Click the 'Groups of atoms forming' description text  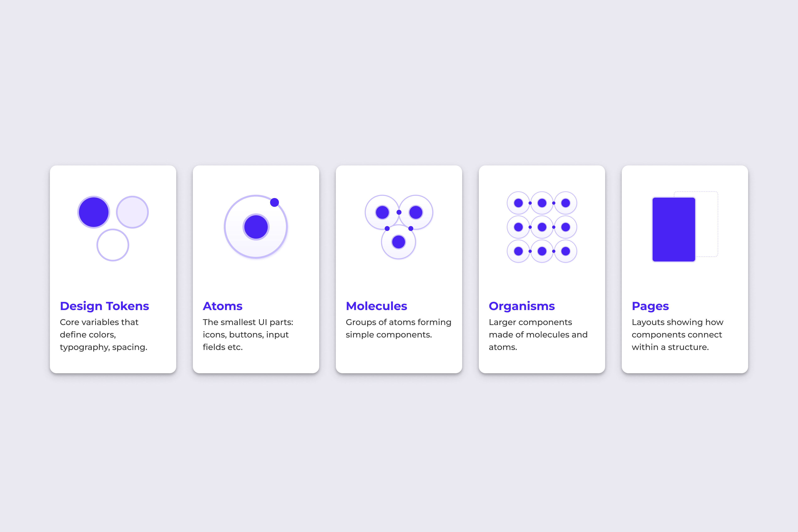(398, 322)
